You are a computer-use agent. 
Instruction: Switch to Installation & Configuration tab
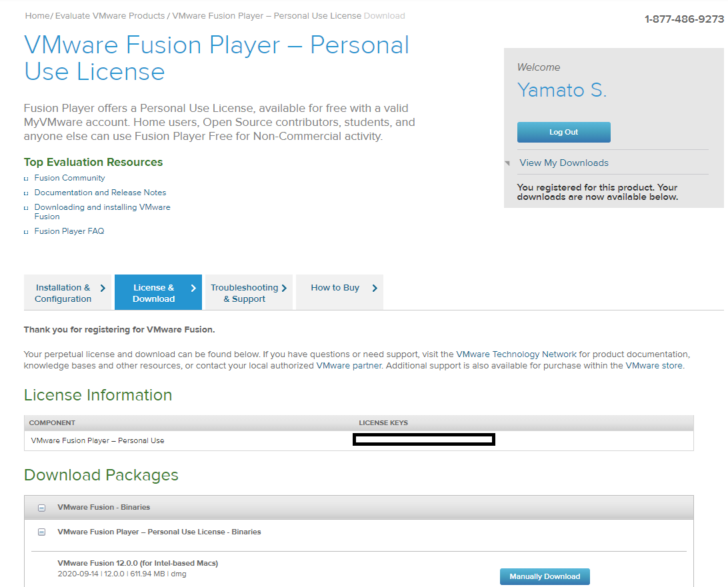(x=67, y=293)
